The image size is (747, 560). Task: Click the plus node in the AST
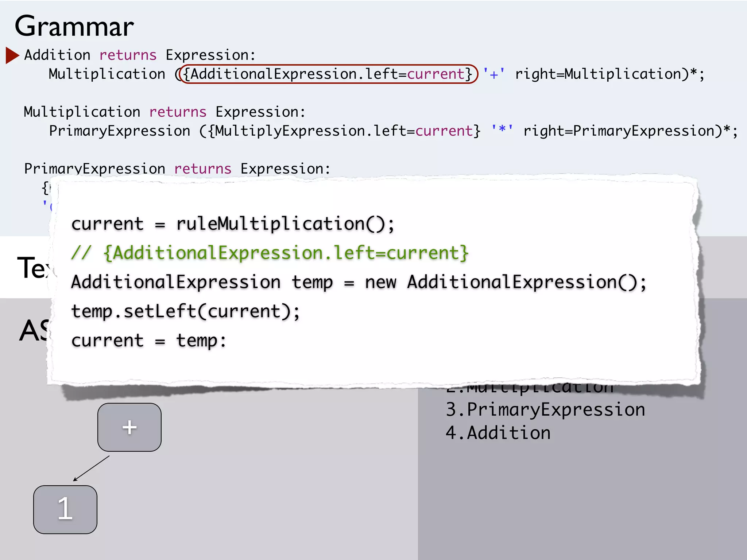(129, 427)
